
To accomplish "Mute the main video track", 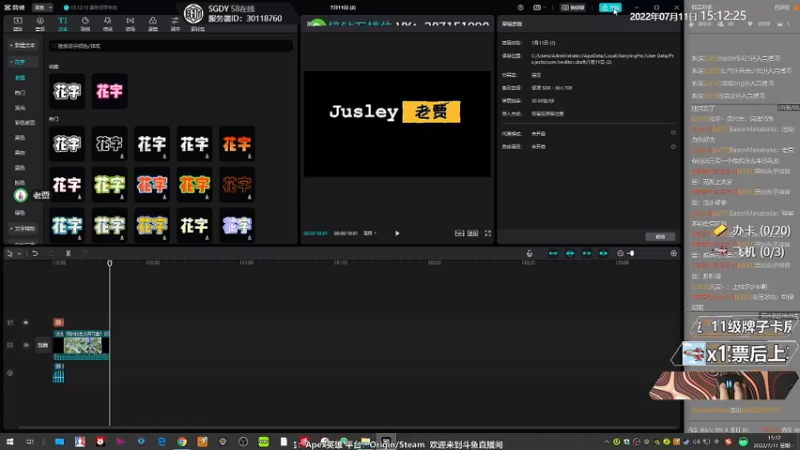I will [x=26, y=345].
